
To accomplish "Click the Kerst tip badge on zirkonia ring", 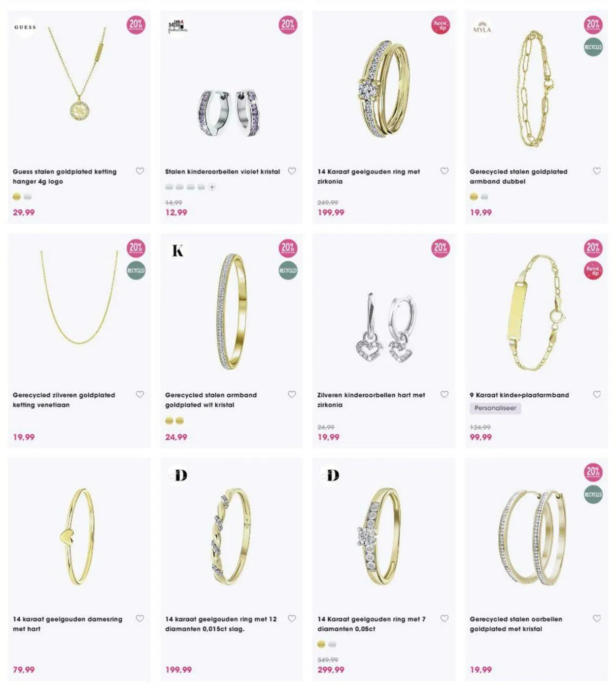I will tap(441, 25).
